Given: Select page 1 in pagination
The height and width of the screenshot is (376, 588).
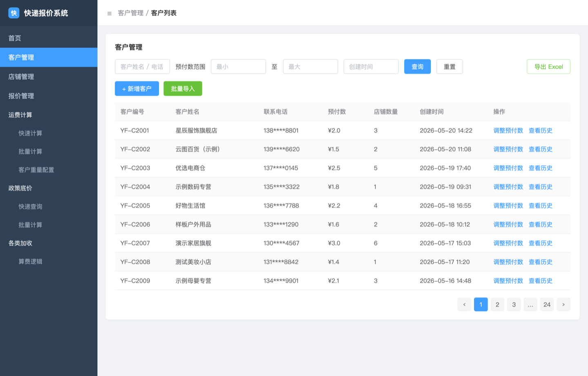Looking at the screenshot, I should tap(481, 305).
